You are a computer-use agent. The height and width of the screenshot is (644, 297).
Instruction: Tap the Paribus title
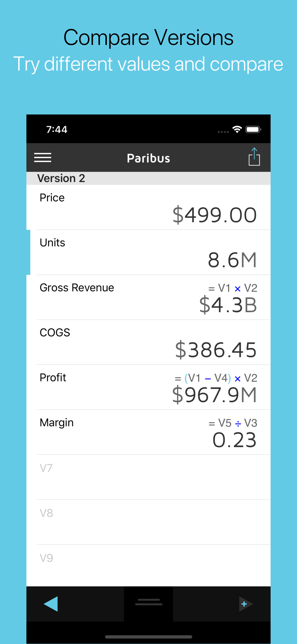point(148,158)
